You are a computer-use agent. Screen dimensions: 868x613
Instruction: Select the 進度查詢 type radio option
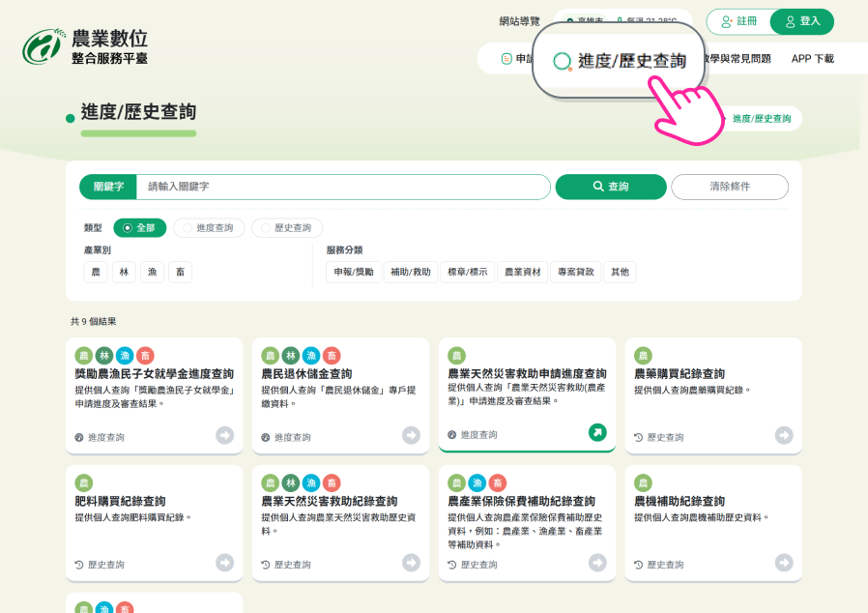[x=209, y=228]
